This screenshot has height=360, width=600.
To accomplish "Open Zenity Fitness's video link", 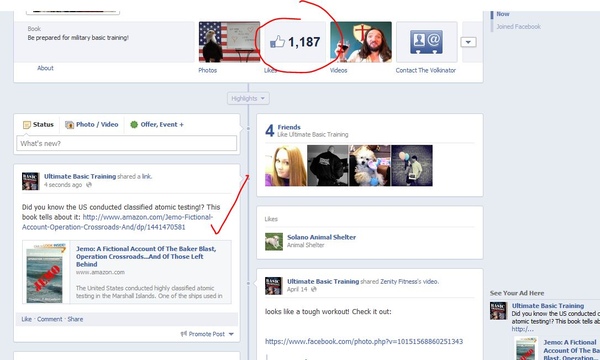I will pyautogui.click(x=409, y=281).
